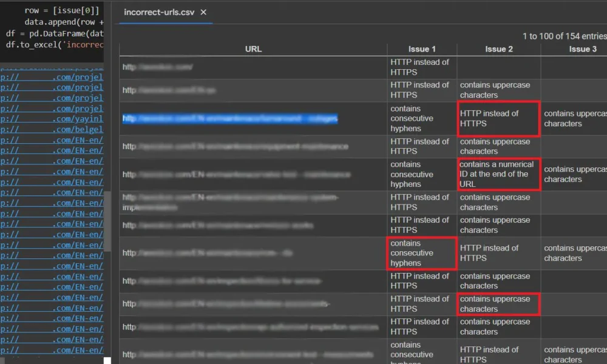Click the df.to_excel code line
This screenshot has height=364, width=607.
click(x=55, y=45)
